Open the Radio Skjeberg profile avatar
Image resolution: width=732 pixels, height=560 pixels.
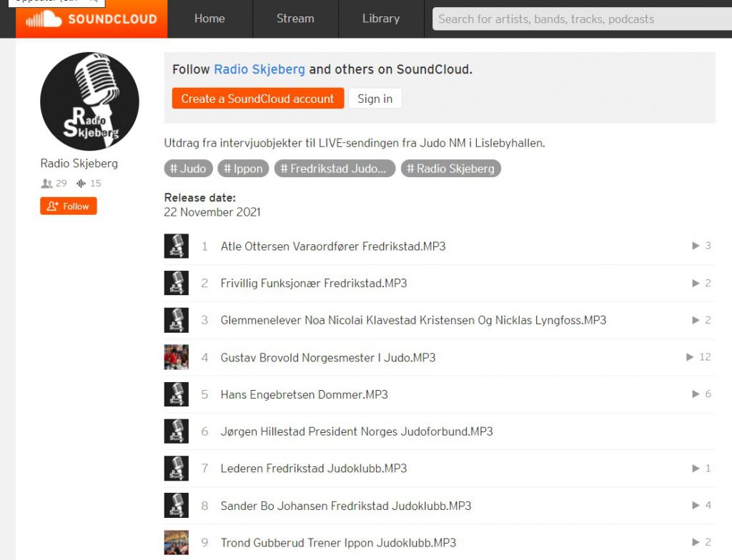[89, 101]
